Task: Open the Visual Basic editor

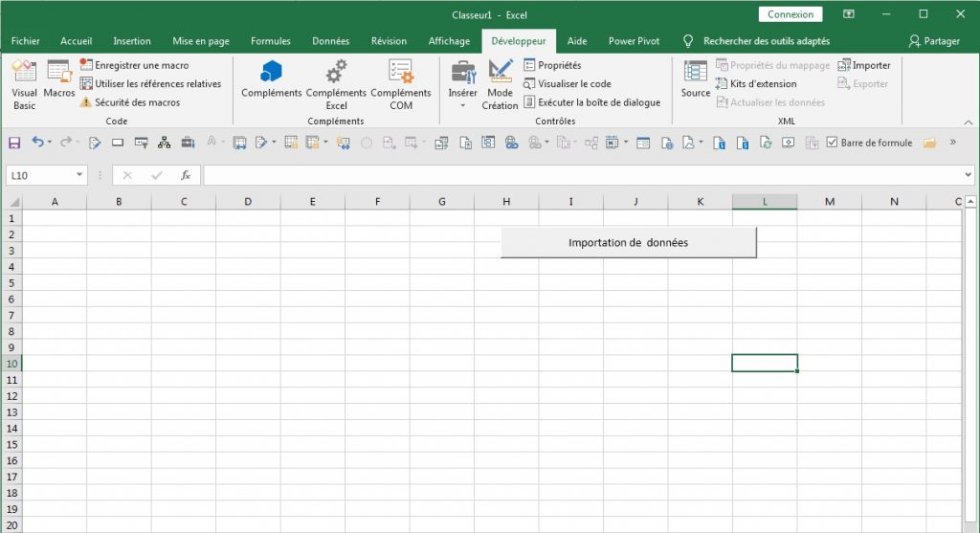Action: tap(24, 85)
